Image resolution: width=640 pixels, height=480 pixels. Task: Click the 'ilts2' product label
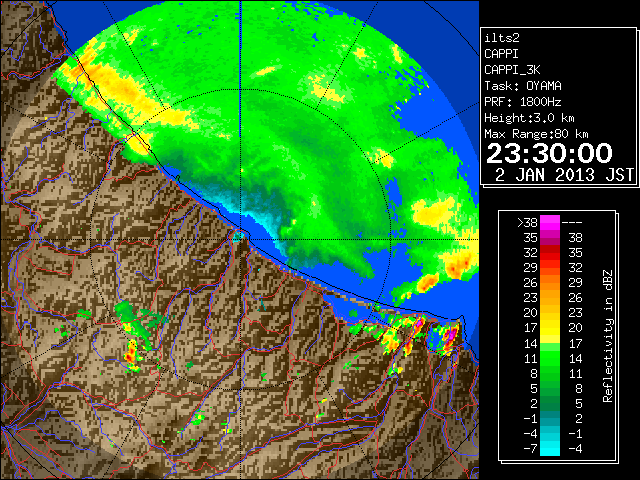[502, 38]
